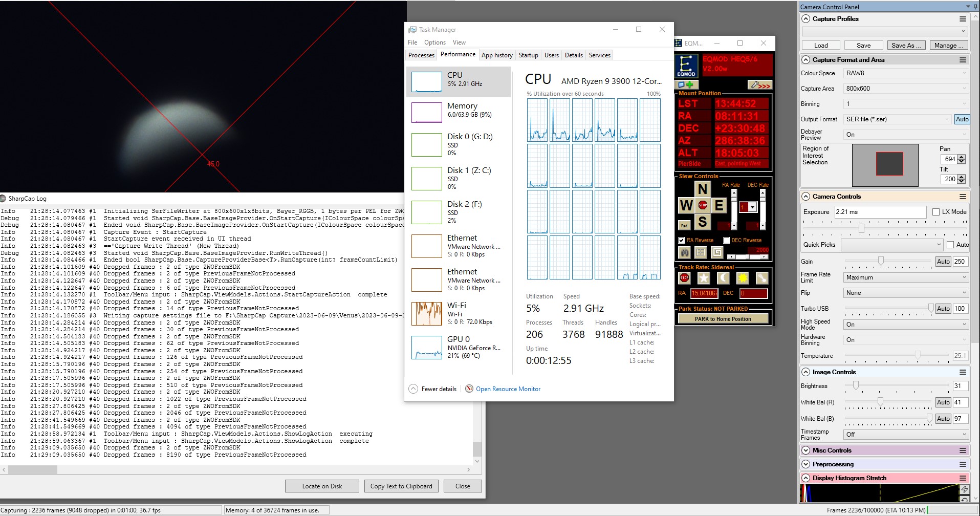Viewport: 980px width, 516px height.
Task: Click the binoculars icon in EQMOD
Action: (x=684, y=252)
